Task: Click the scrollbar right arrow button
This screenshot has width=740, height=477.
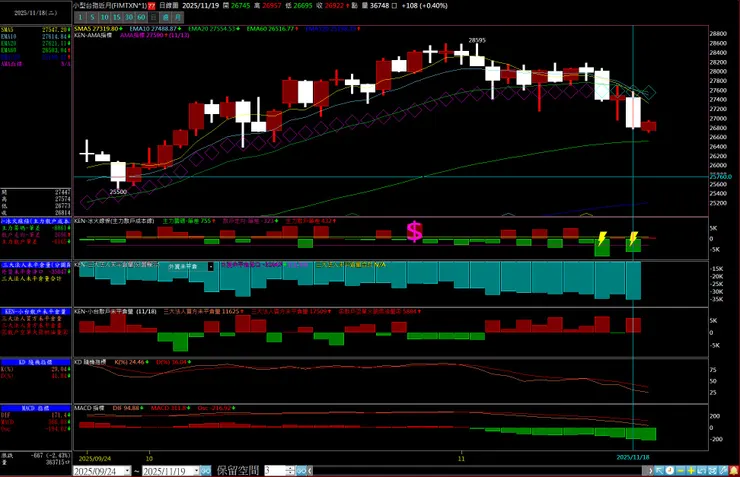Action: pyautogui.click(x=650, y=470)
